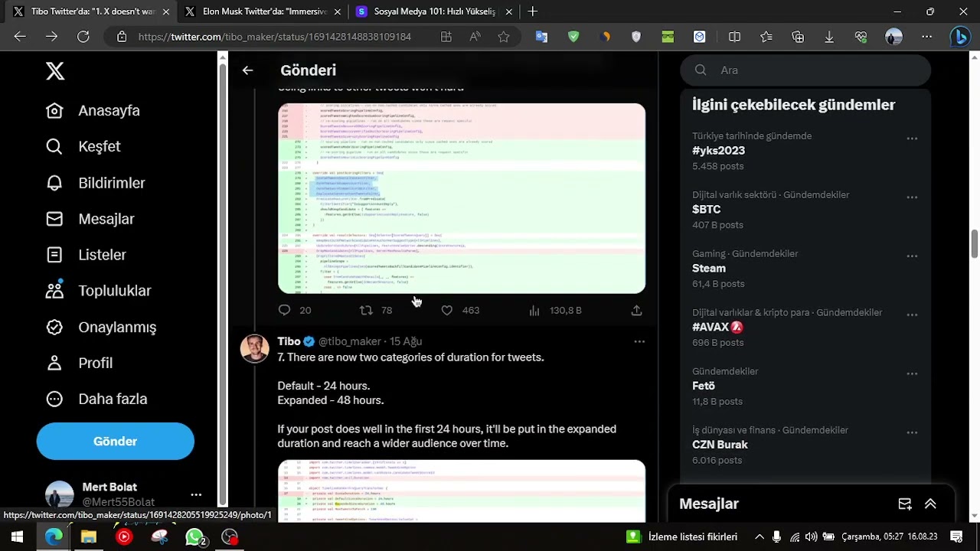Screen dimensions: 980x551
Task: View analytics showing 130,8 B views
Action: point(555,310)
